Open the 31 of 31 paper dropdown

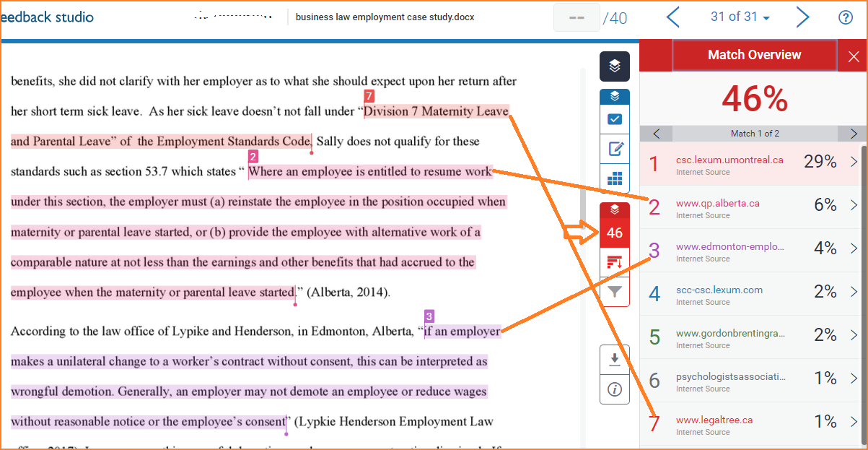point(740,17)
